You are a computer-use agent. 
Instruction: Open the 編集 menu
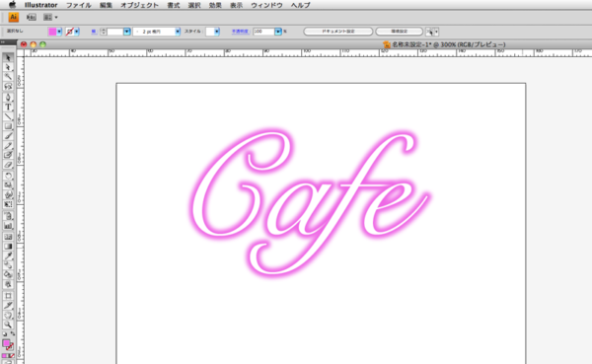(107, 5)
